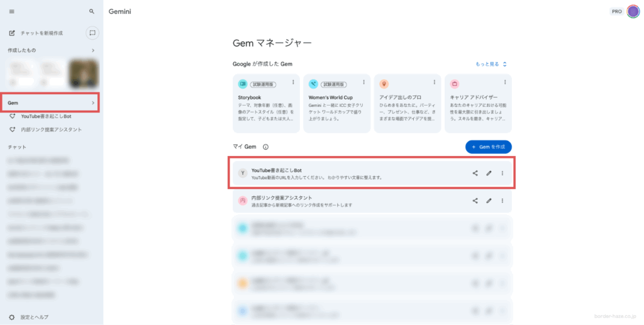
Task: Click the PRO badge in the header
Action: tap(616, 11)
